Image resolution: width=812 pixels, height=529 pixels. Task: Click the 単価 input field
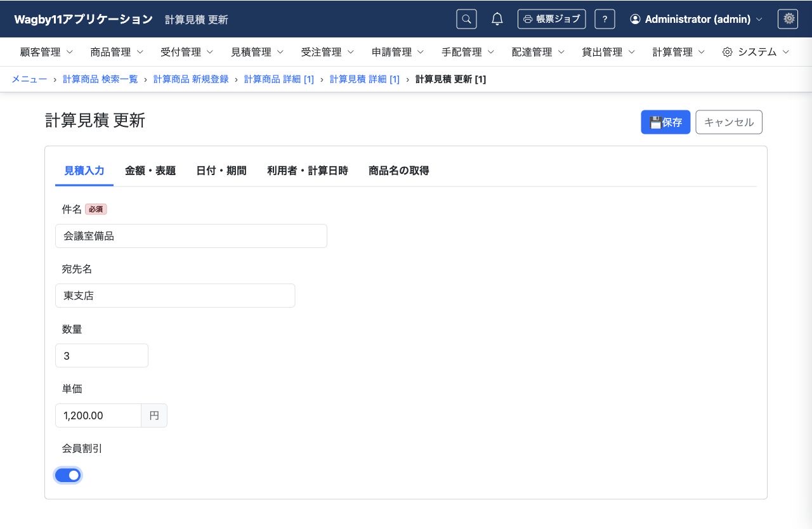click(x=98, y=415)
